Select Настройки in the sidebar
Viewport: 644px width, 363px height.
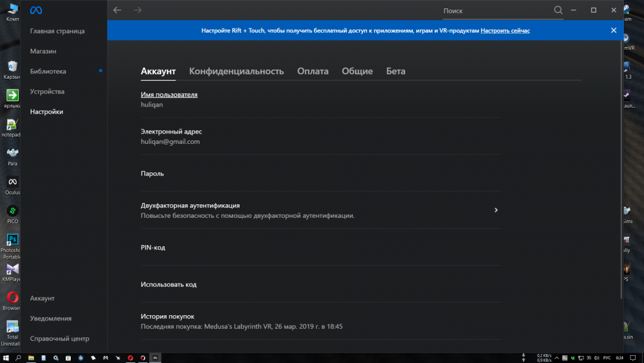pyautogui.click(x=46, y=112)
